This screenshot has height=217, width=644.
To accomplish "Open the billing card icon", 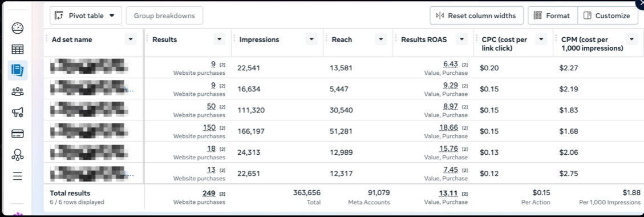I will pos(17,134).
